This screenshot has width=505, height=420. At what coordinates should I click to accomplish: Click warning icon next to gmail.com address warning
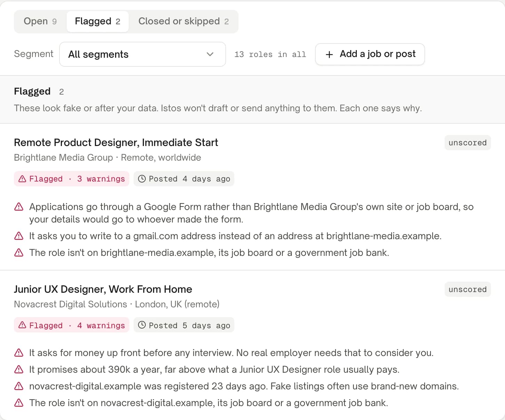pyautogui.click(x=19, y=236)
